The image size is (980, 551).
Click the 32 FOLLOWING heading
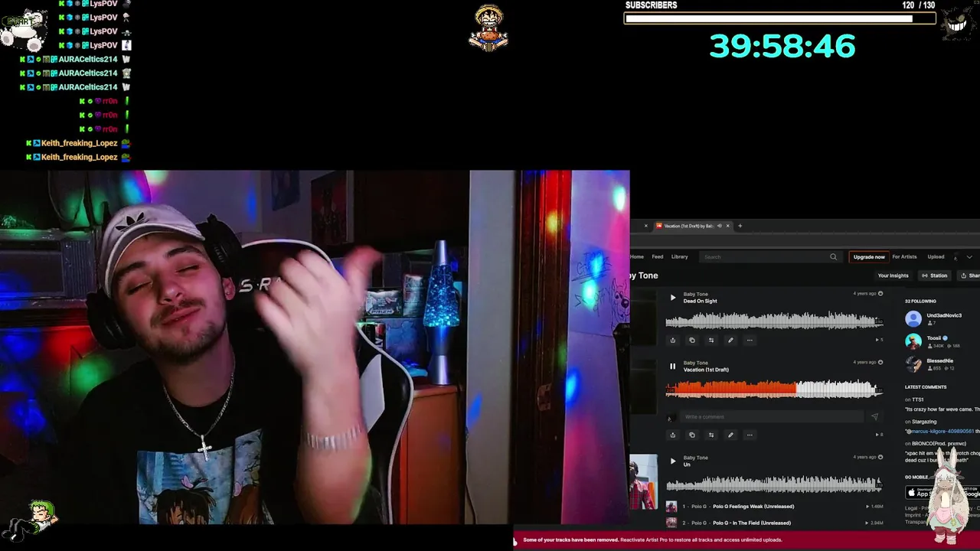coord(920,301)
